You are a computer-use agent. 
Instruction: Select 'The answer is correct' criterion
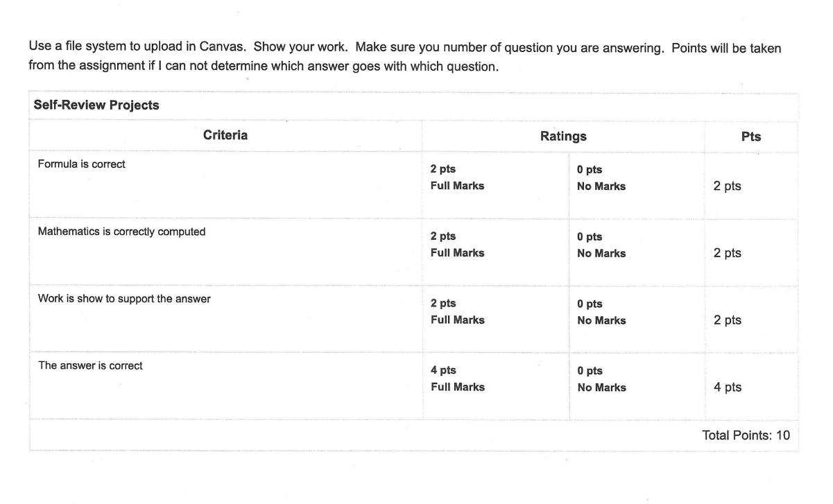[x=90, y=365]
